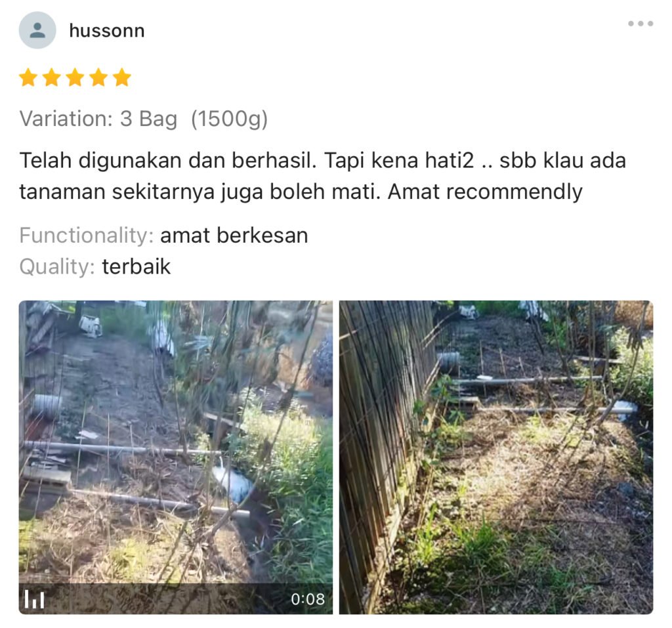Click the fifth rating star

coord(122,77)
